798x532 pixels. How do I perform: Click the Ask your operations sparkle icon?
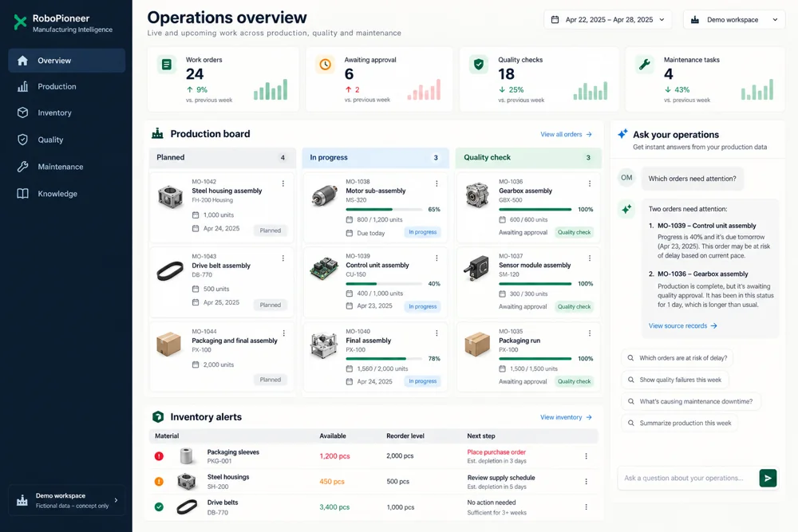coord(623,134)
